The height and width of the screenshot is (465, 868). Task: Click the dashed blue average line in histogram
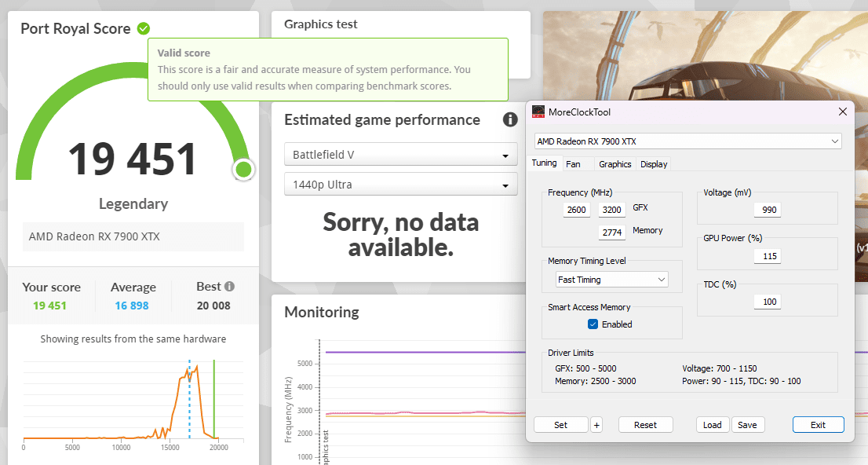[x=189, y=399]
